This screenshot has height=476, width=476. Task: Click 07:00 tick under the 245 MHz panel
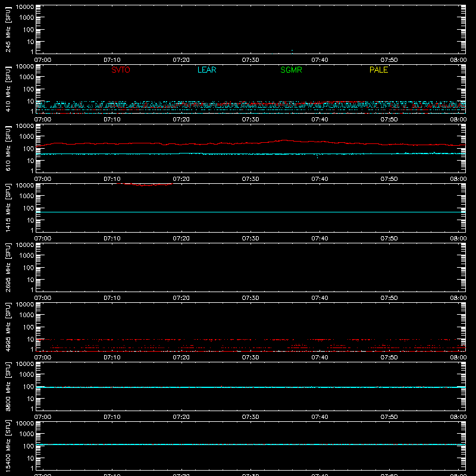[x=43, y=60]
